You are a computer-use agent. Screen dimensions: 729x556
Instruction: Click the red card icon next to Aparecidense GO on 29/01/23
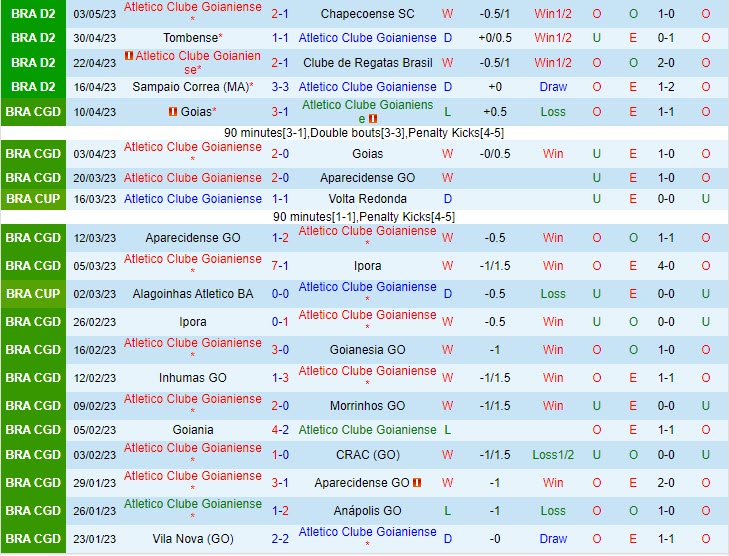(x=417, y=483)
